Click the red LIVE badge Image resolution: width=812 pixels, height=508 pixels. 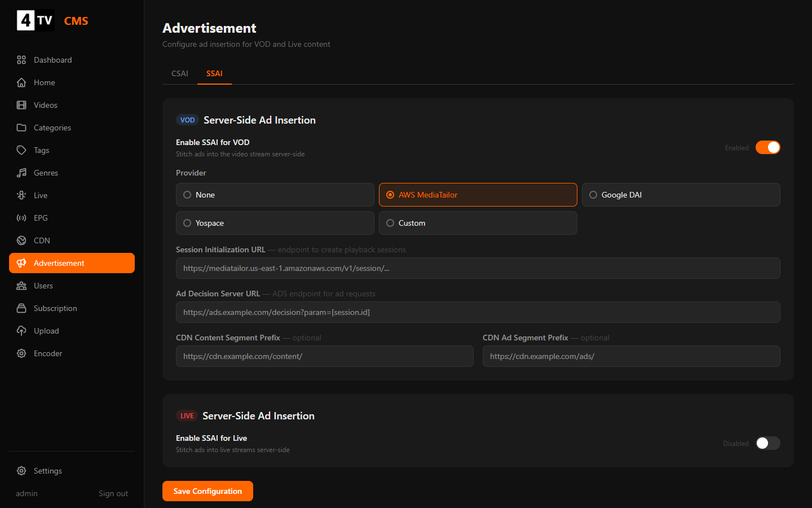[x=187, y=415]
